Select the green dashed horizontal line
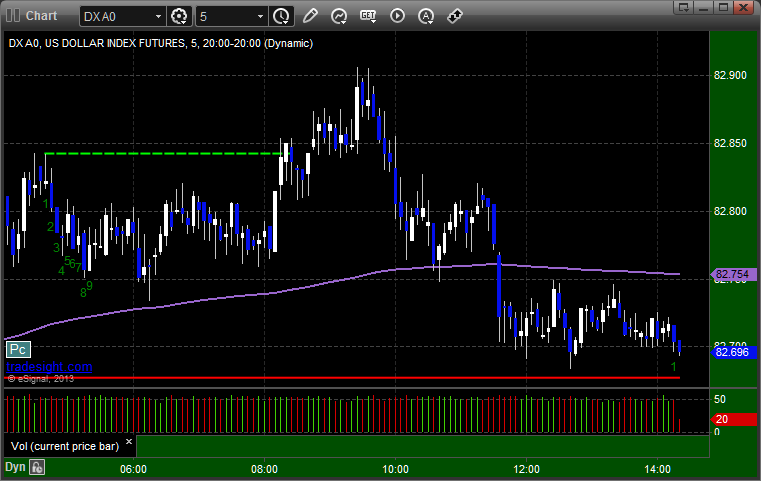Image resolution: width=761 pixels, height=481 pixels. pos(165,154)
